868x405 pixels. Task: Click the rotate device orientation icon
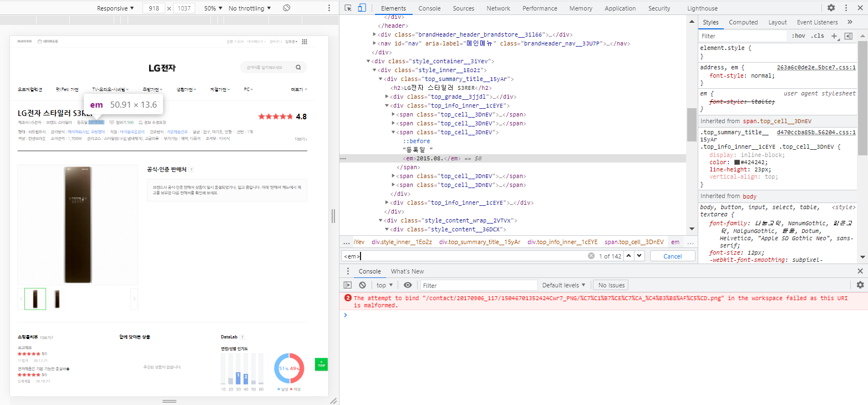tap(286, 8)
